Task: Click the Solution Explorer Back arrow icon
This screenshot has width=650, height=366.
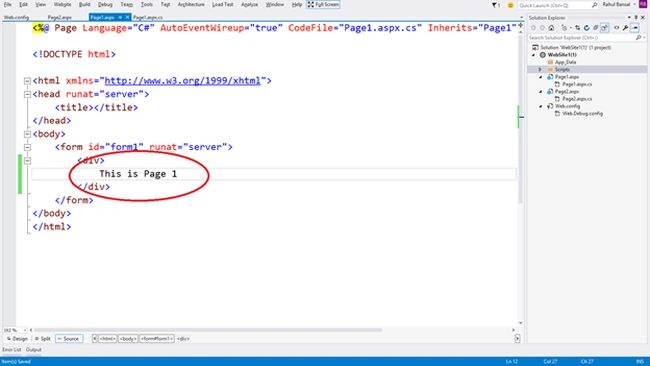Action: click(x=534, y=28)
